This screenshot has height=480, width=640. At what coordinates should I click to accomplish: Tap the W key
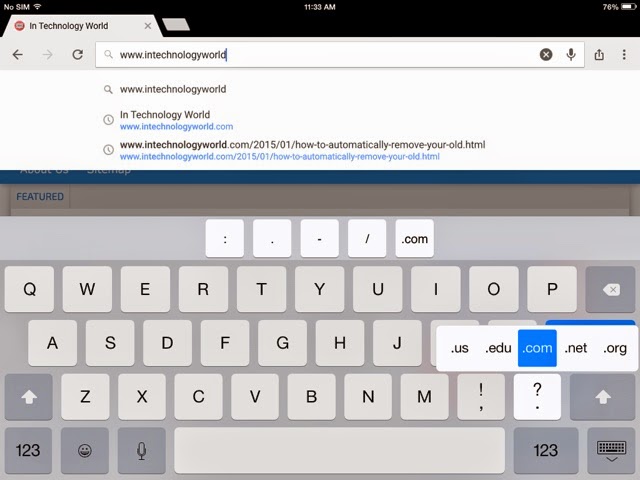[x=87, y=289]
